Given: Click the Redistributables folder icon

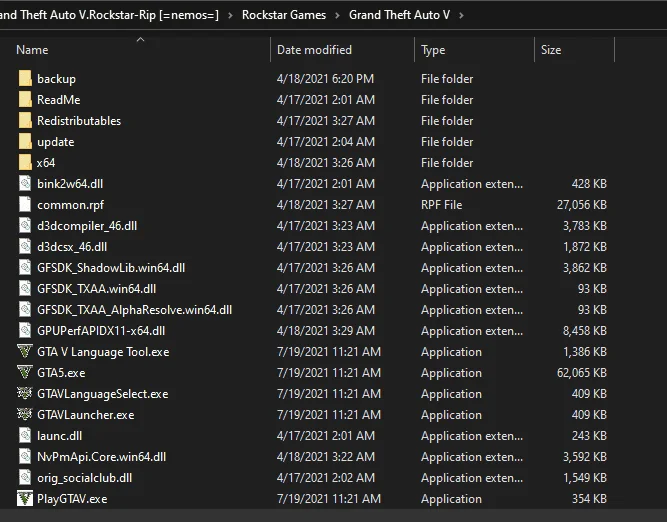Looking at the screenshot, I should 25,120.
